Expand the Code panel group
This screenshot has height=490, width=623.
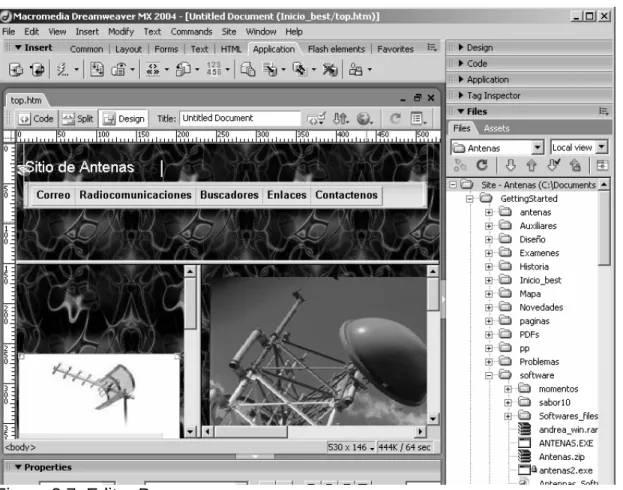point(461,63)
